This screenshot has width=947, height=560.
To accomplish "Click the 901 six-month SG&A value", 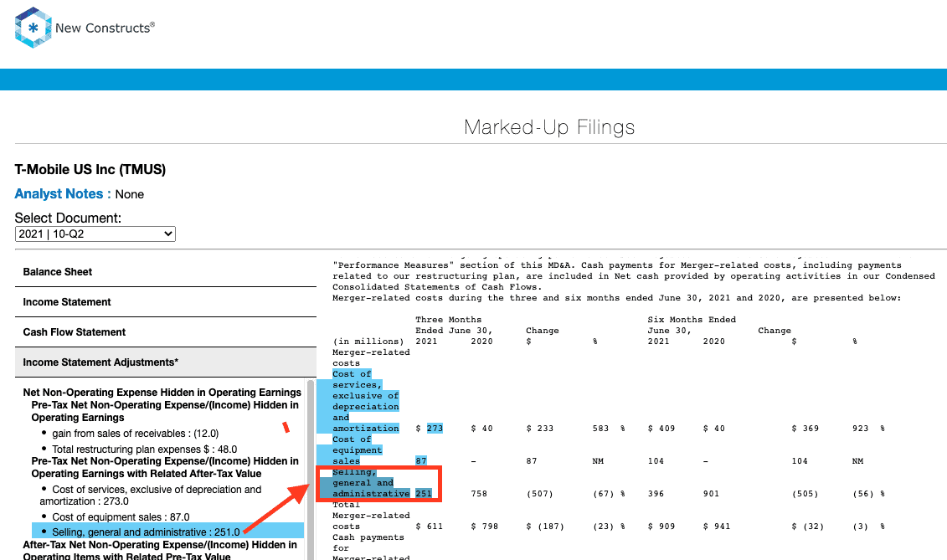I will tap(712, 494).
